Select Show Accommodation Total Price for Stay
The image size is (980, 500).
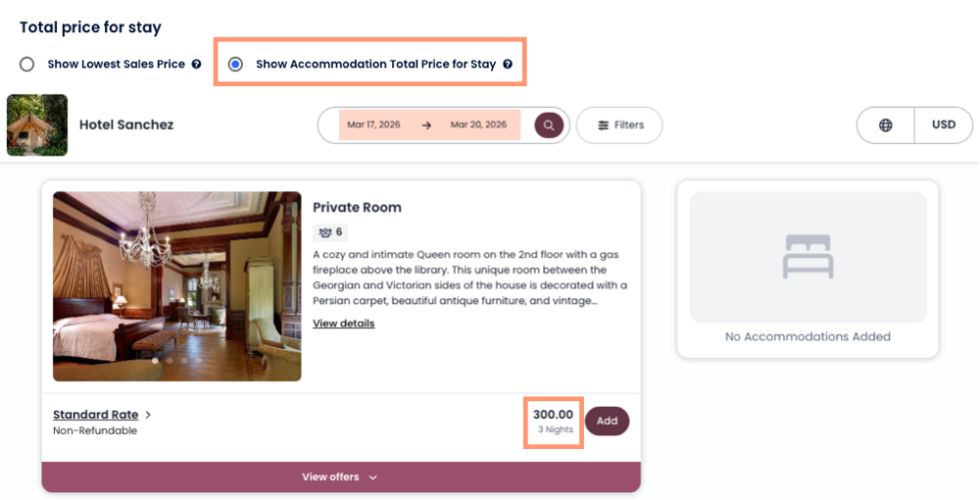pos(235,65)
